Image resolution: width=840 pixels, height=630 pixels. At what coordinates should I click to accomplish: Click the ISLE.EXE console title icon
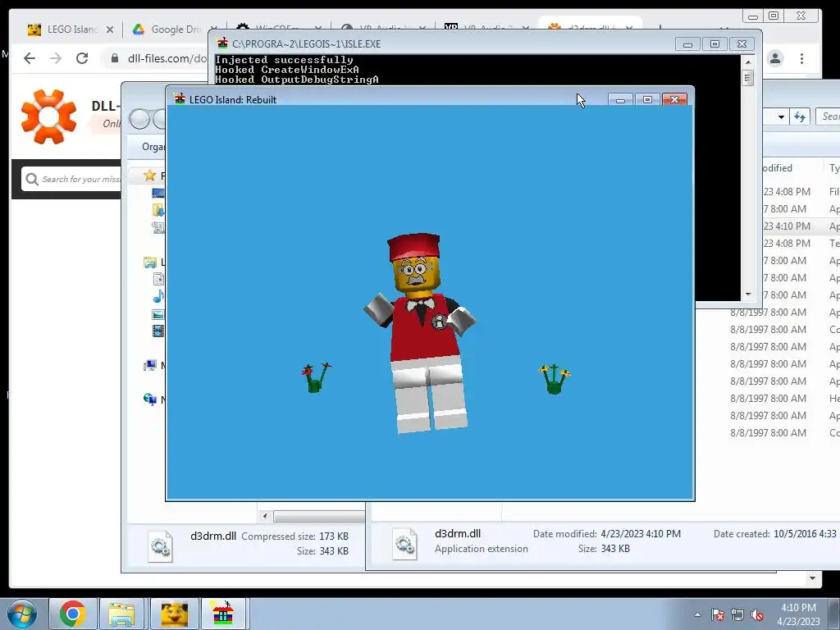tap(222, 43)
